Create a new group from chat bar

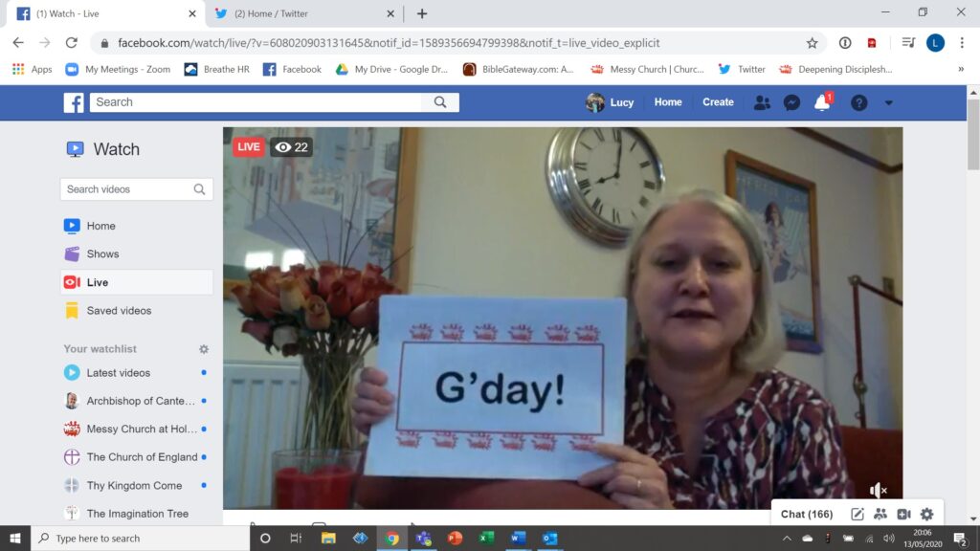(880, 515)
